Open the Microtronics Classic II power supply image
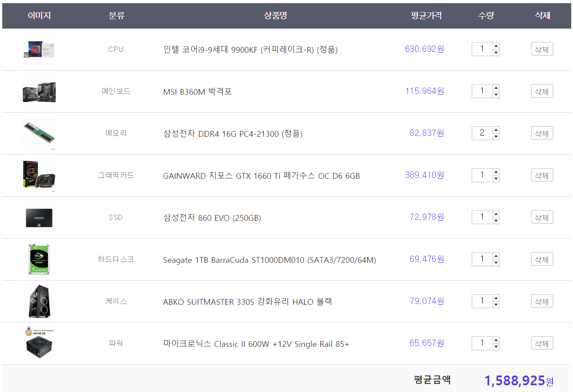 point(39,343)
